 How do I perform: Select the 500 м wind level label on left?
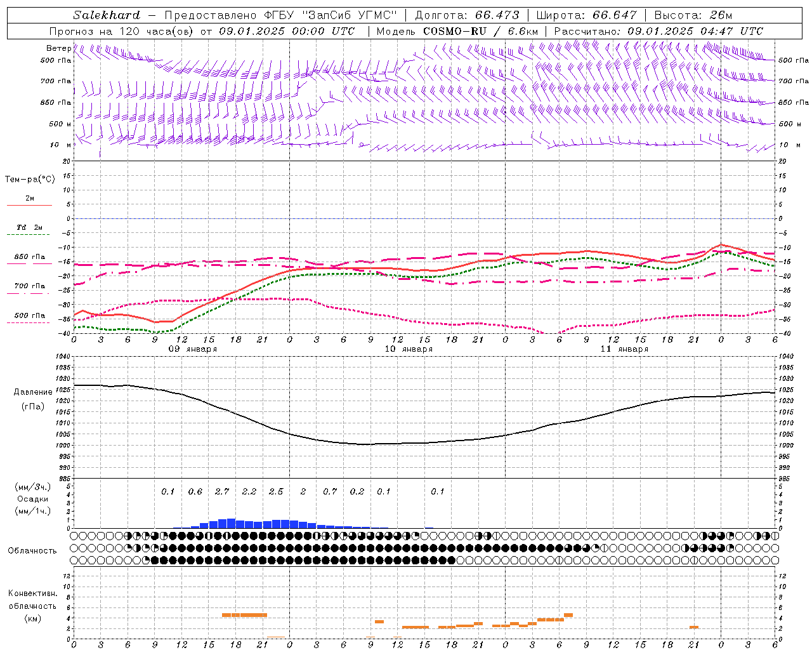coord(60,124)
